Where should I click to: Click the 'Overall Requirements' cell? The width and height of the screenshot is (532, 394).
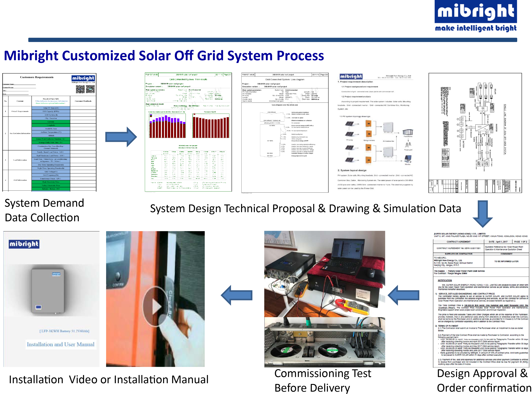click(x=20, y=111)
